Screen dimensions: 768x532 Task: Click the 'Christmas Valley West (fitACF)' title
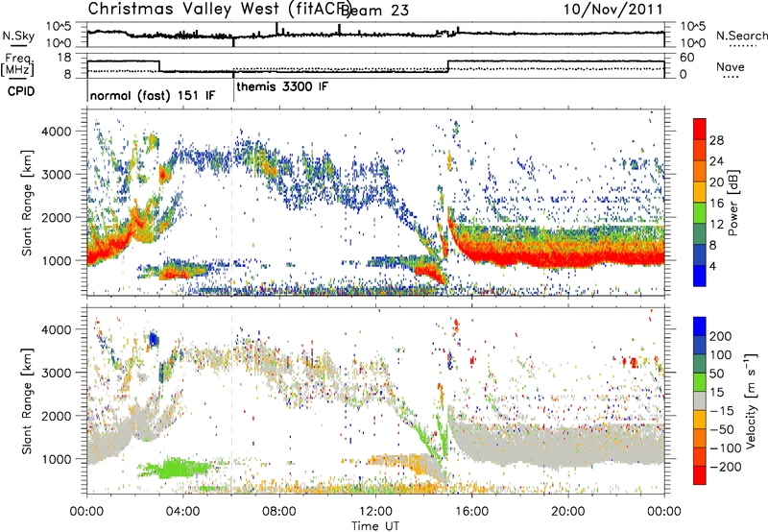coord(219,10)
